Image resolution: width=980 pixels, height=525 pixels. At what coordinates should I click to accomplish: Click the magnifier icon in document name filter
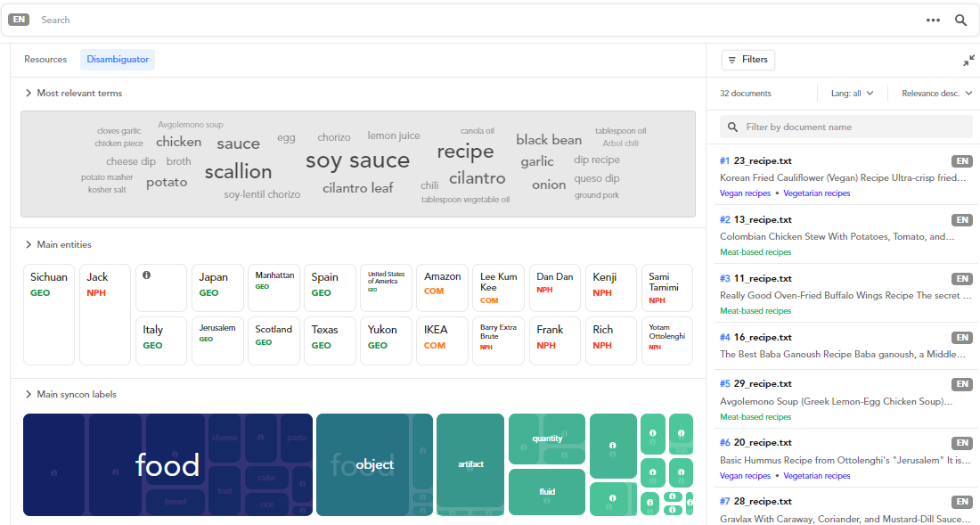[733, 127]
